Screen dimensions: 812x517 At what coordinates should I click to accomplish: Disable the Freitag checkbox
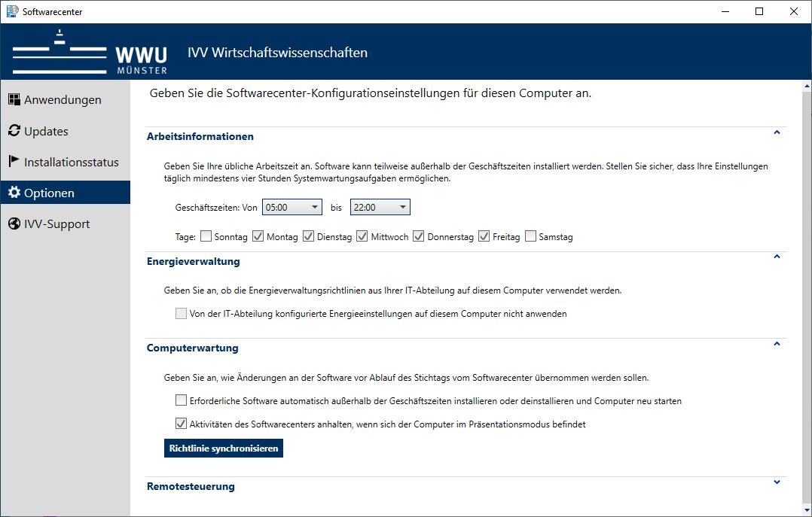[484, 236]
